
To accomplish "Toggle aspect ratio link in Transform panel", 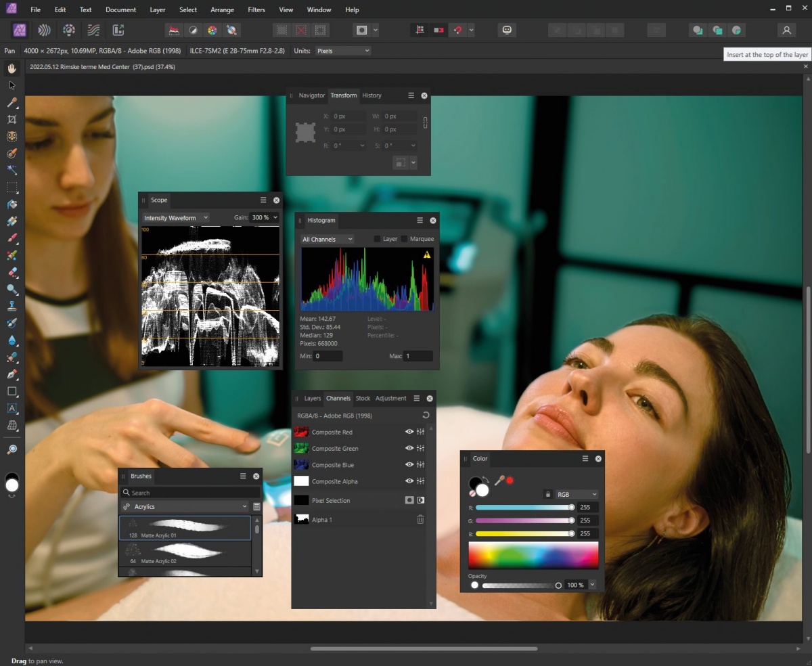I will coord(425,123).
